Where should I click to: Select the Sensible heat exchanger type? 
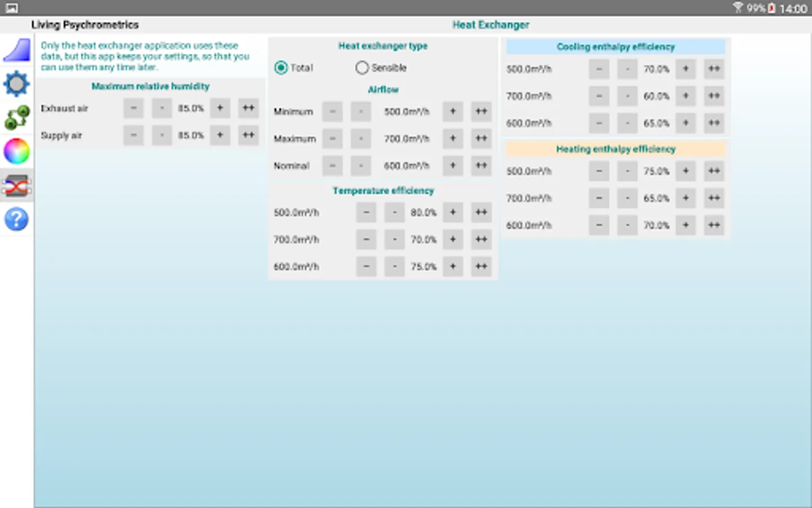tap(381, 68)
